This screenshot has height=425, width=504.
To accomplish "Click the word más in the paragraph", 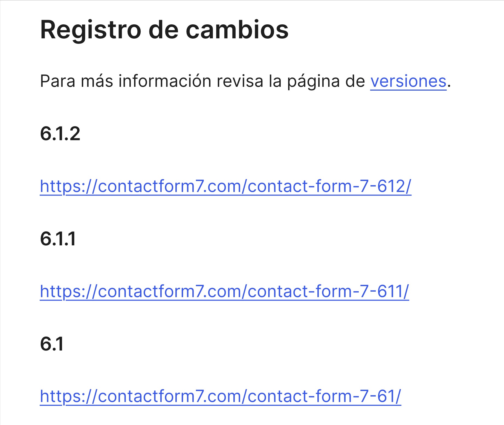I will pyautogui.click(x=97, y=81).
